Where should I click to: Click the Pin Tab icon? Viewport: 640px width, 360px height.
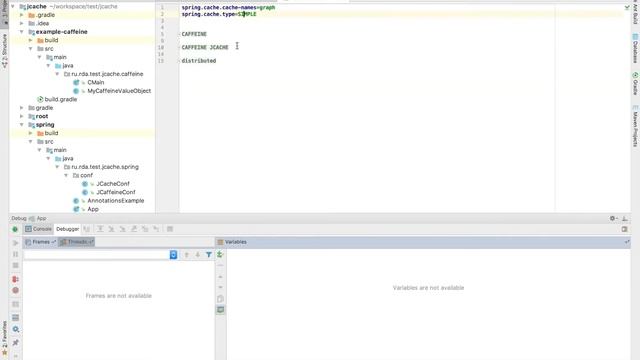16,342
